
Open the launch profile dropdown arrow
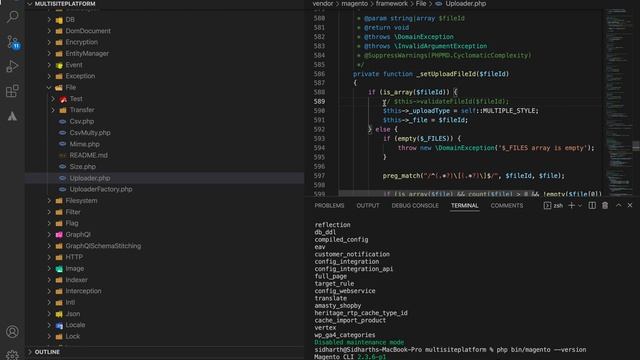[580, 206]
